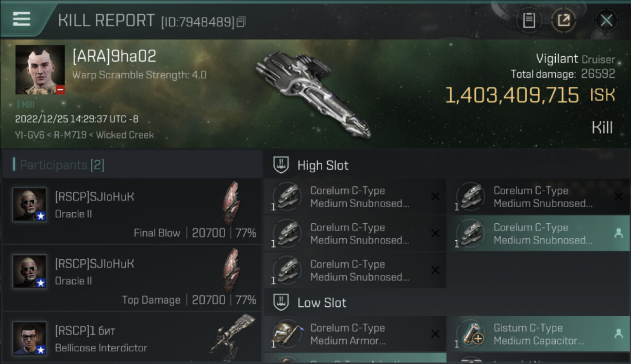Open the 9ha02 pilot portrait
Screen dimensions: 631x364
(40, 70)
